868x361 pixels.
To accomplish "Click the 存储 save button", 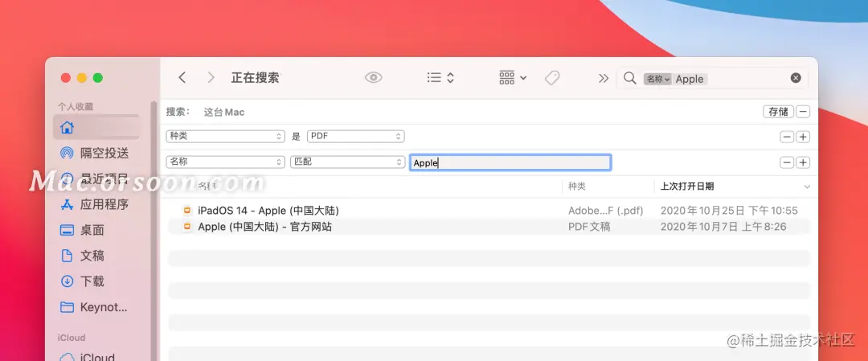I will [778, 111].
